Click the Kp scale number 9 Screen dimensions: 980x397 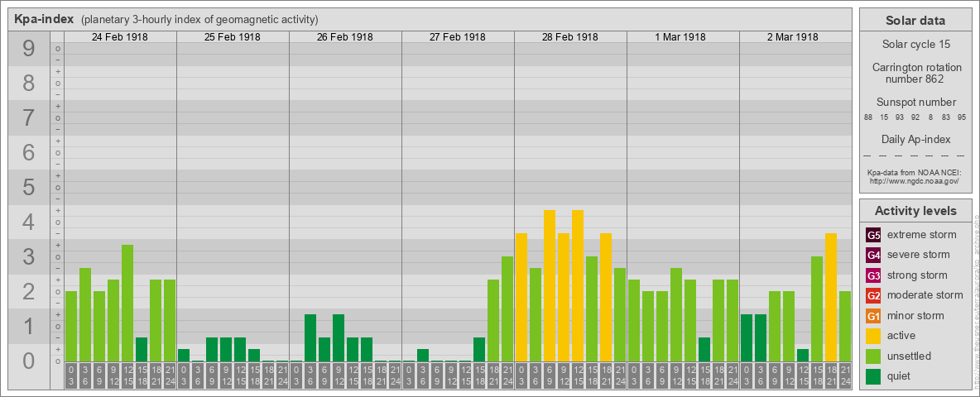tap(29, 49)
